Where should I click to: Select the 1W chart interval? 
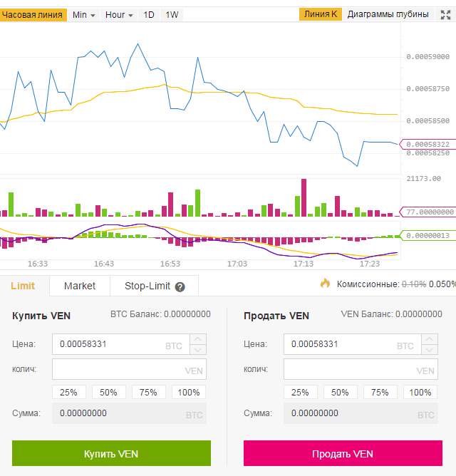pos(172,14)
